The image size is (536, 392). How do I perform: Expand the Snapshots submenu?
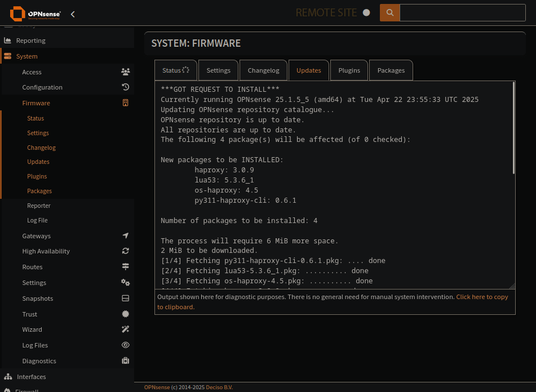68,298
